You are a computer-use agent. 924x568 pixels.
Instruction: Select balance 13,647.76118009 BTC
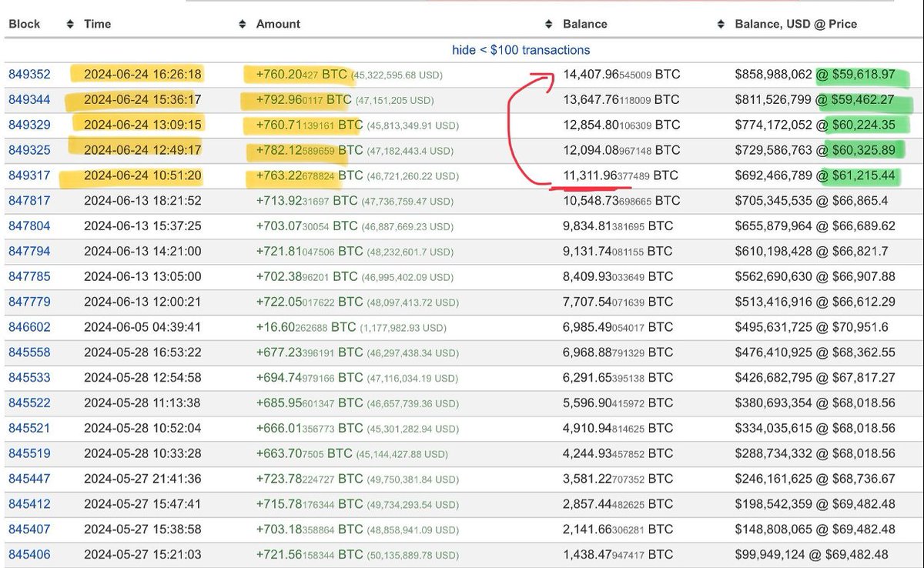pos(621,100)
